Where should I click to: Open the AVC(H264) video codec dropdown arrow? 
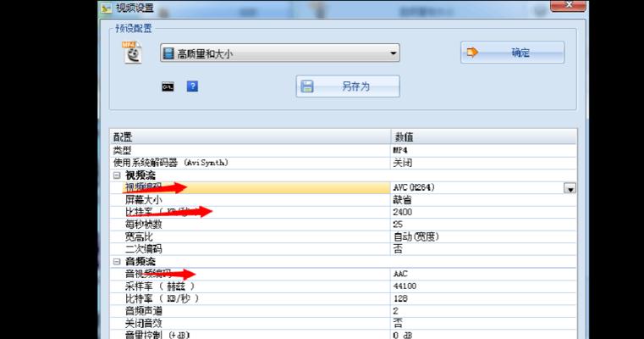(x=570, y=188)
